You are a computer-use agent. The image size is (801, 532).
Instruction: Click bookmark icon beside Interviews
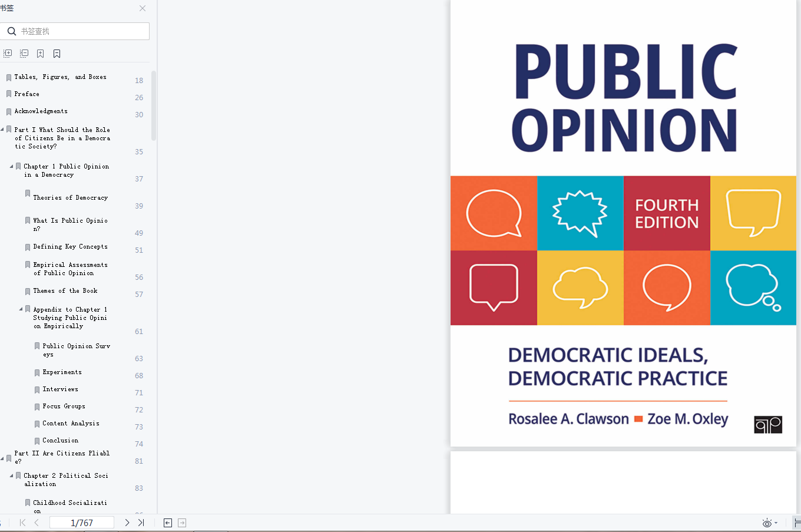[x=37, y=390]
